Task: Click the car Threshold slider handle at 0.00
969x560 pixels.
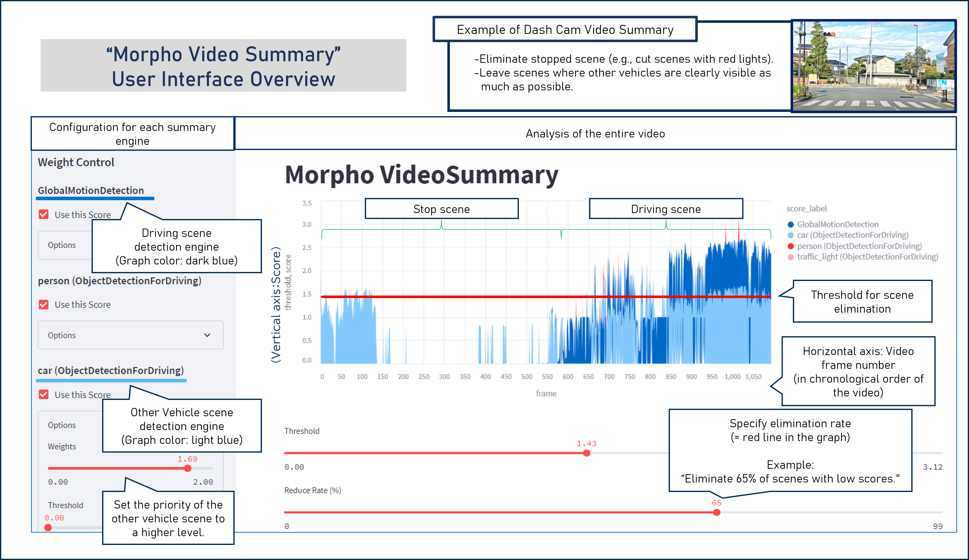Action: click(x=48, y=527)
